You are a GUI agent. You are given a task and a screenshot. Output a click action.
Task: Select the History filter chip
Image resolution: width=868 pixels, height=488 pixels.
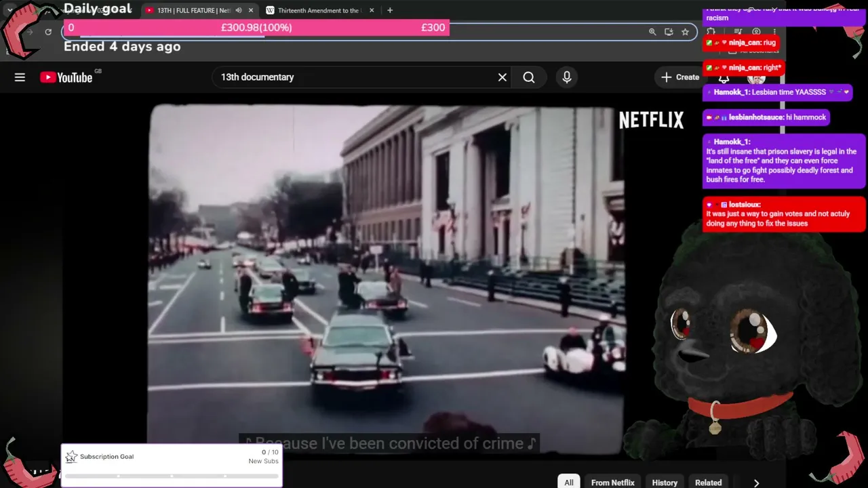[x=665, y=483]
